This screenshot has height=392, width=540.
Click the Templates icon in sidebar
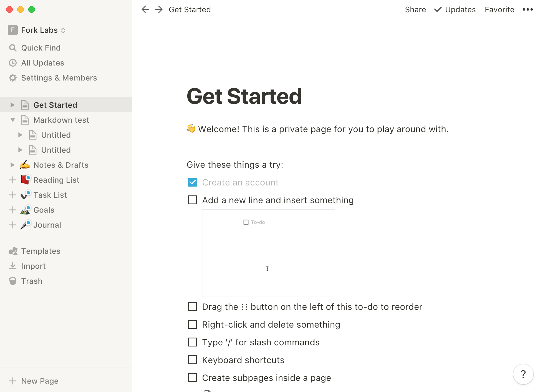(x=14, y=251)
